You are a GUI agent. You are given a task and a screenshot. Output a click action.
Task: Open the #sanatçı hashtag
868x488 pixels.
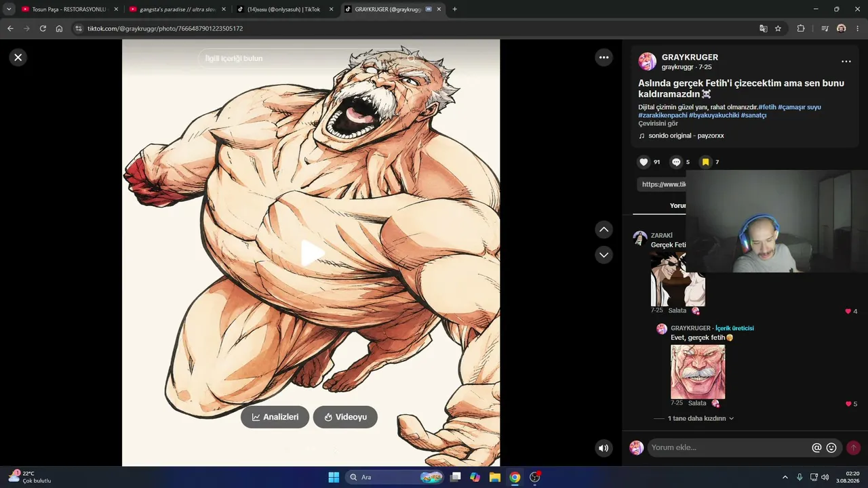click(753, 115)
